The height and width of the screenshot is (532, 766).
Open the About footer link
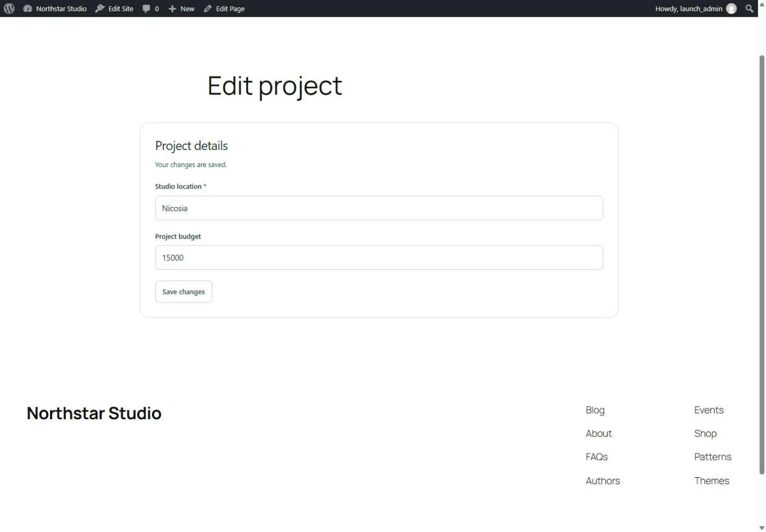coord(599,434)
